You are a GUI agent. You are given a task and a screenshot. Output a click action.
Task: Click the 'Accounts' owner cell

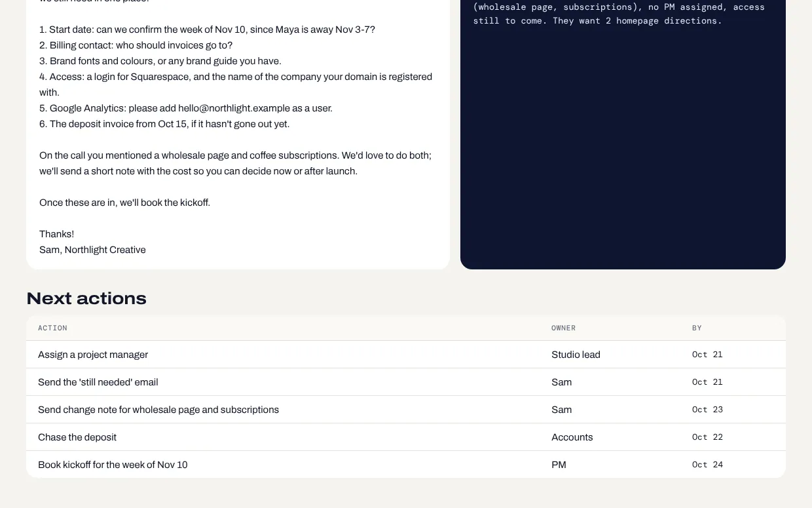pos(572,437)
